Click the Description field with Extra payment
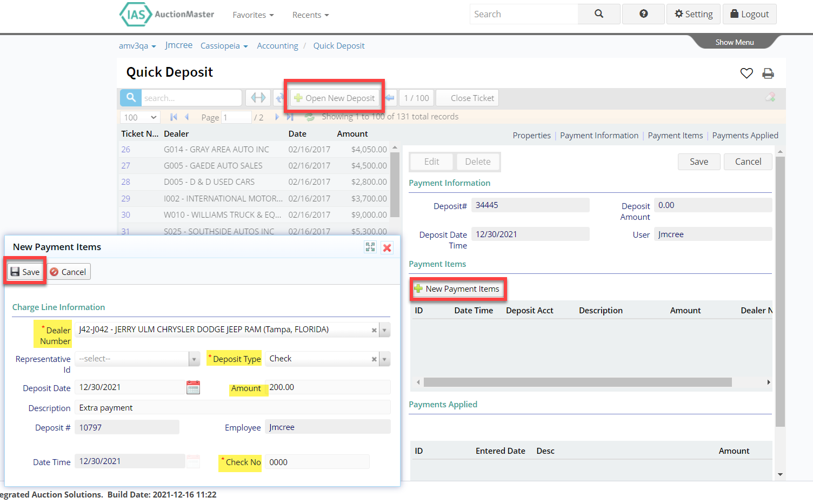This screenshot has height=504, width=813. pos(232,408)
